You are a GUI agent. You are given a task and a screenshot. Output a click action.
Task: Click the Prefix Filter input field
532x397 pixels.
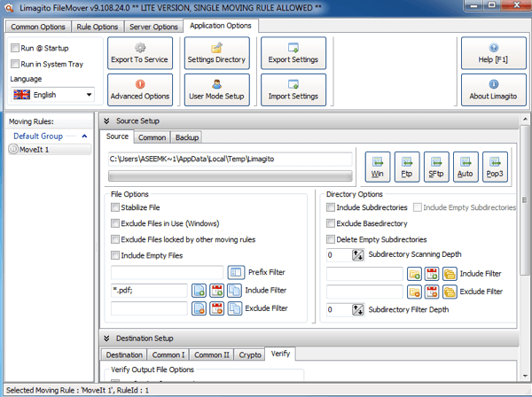[x=167, y=272]
